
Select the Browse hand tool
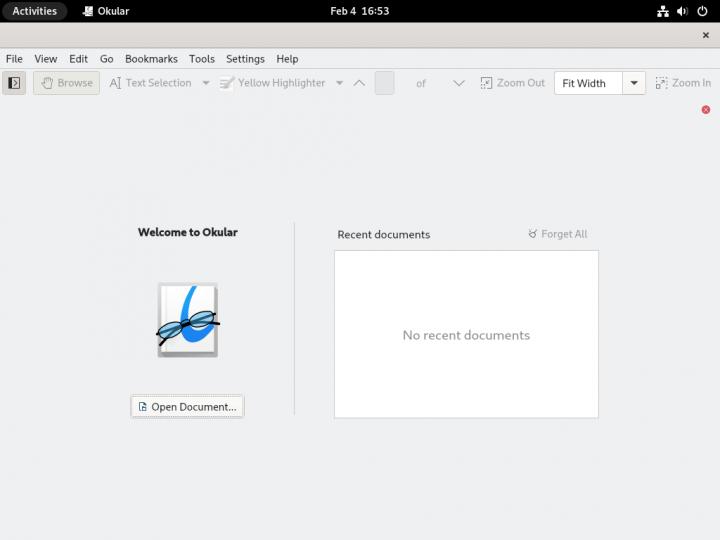66,83
